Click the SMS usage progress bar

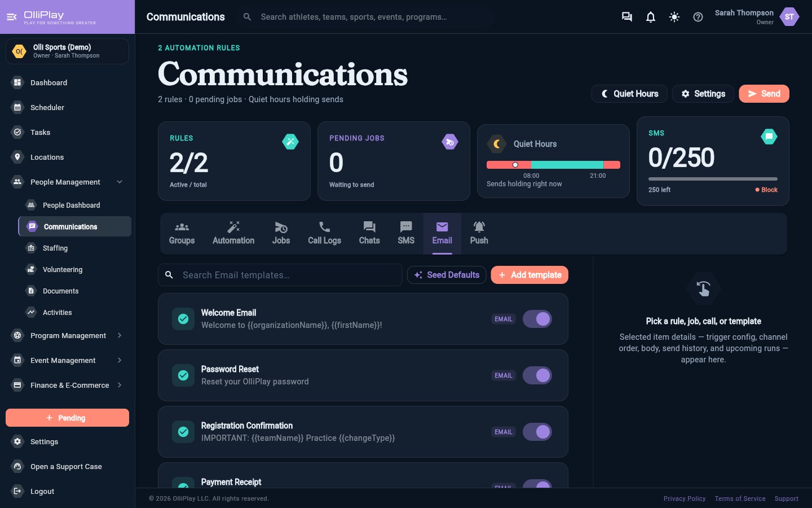click(713, 179)
